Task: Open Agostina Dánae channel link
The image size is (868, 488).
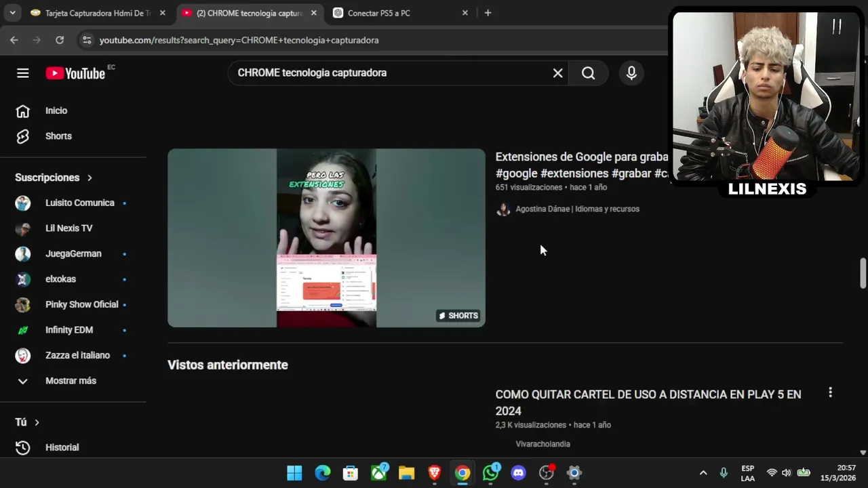Action: coord(577,209)
